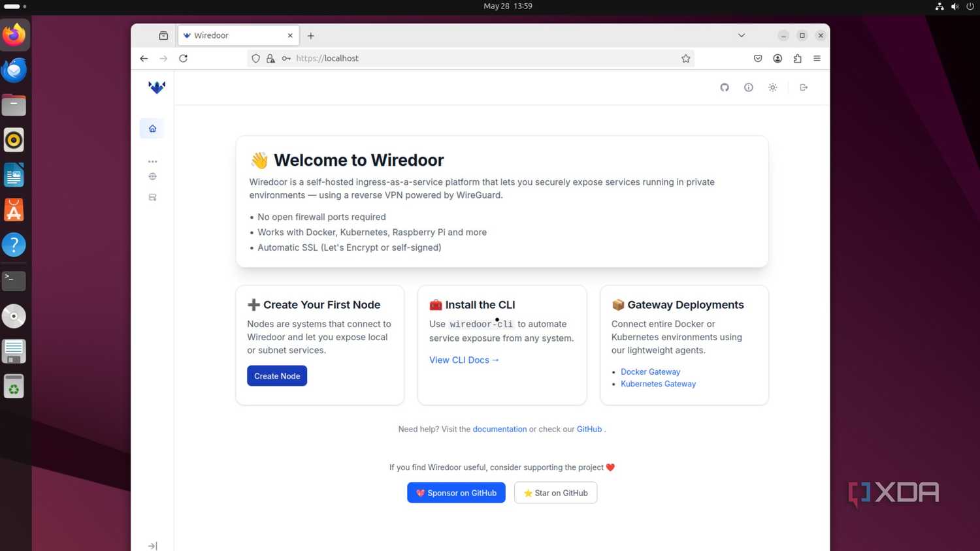Open the power menu in the top bar
Image resolution: width=980 pixels, height=551 pixels.
pyautogui.click(x=970, y=7)
